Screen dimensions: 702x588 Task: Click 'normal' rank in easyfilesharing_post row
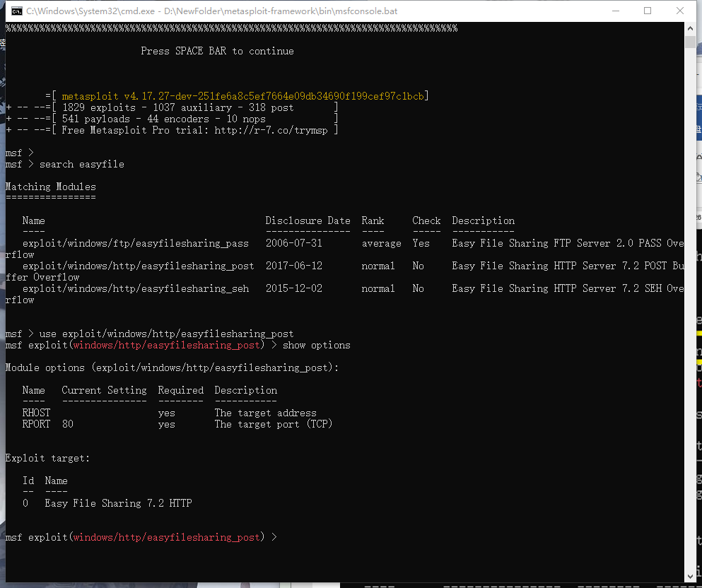pyautogui.click(x=378, y=266)
